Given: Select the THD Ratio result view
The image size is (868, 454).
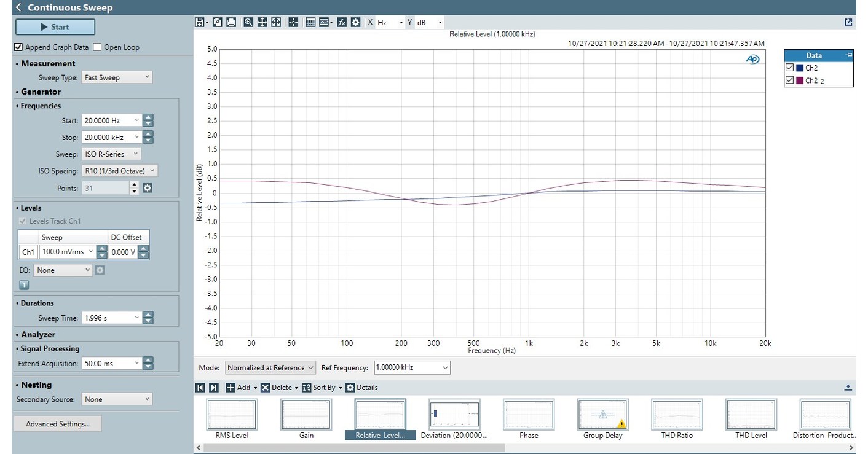Looking at the screenshot, I should 676,413.
